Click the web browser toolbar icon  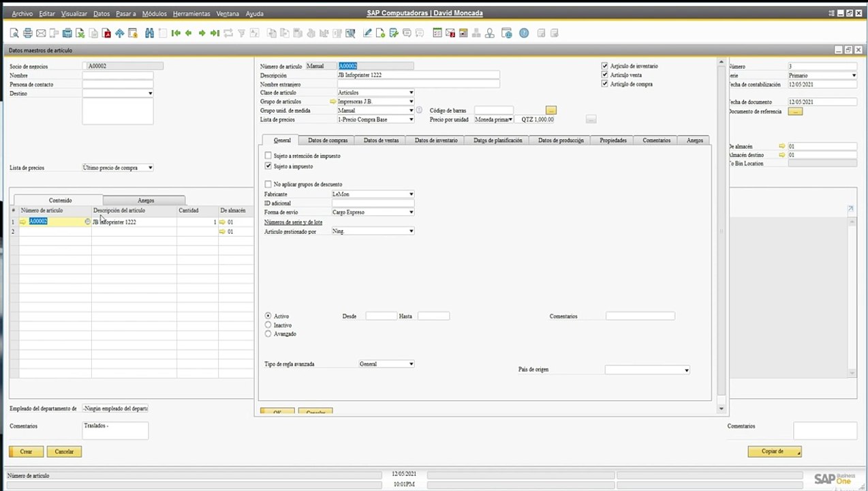point(506,33)
